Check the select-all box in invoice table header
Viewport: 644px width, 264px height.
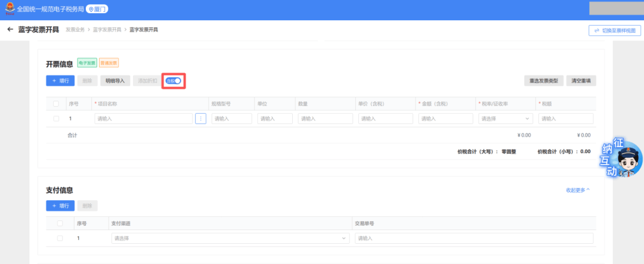pyautogui.click(x=56, y=104)
